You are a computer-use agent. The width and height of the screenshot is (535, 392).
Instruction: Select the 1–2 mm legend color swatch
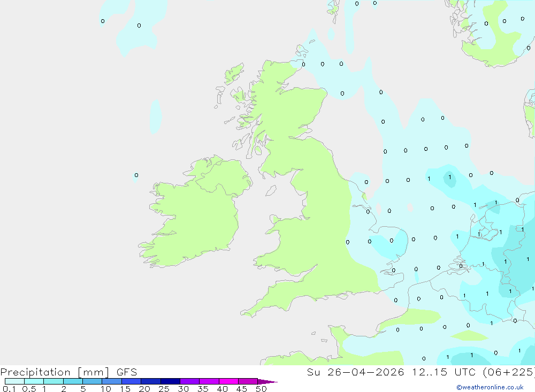click(x=53, y=381)
